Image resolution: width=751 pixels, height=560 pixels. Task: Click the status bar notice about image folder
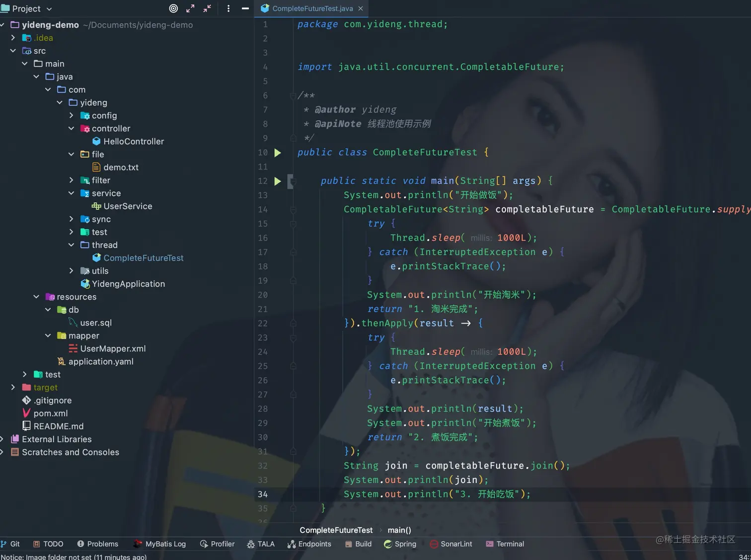(74, 557)
